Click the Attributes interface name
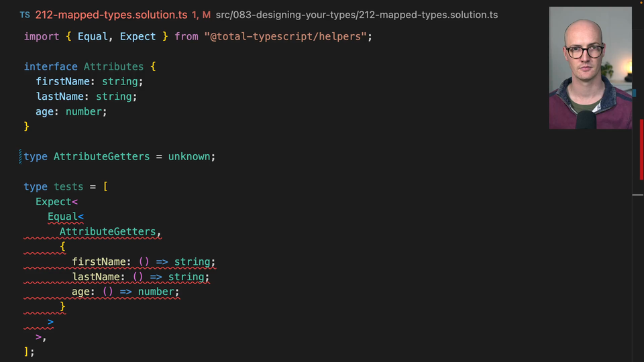Screen dimensions: 644x362 tap(113, 66)
